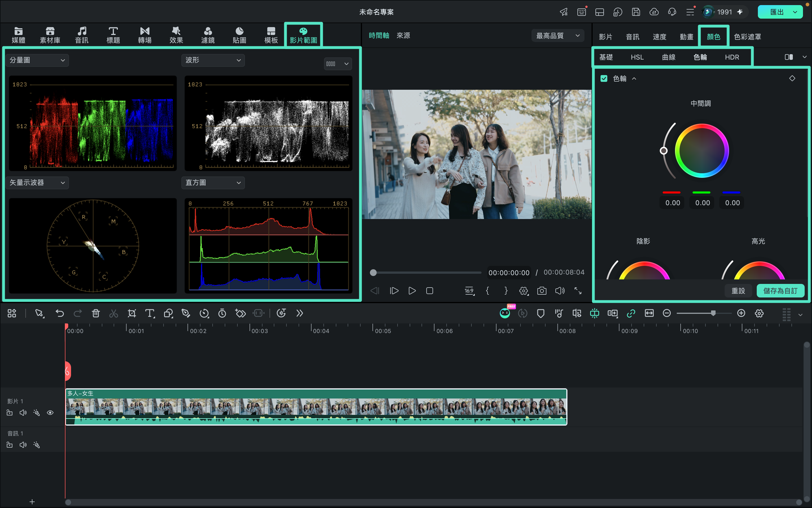Delete the clip with the trash icon
Image resolution: width=812 pixels, height=508 pixels.
click(96, 314)
